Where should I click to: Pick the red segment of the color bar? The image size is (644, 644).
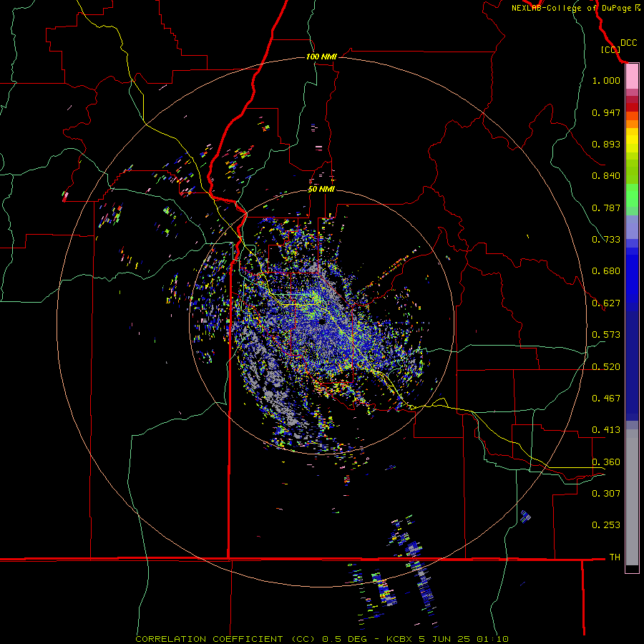pos(632,107)
